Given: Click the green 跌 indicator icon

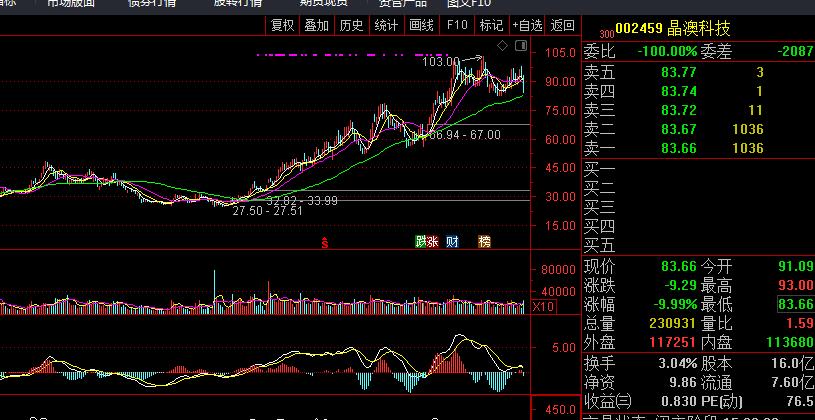Looking at the screenshot, I should coord(420,242).
